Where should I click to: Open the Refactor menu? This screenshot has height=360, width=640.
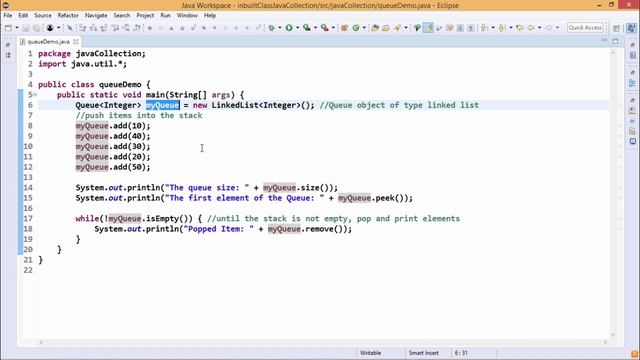tap(68, 16)
